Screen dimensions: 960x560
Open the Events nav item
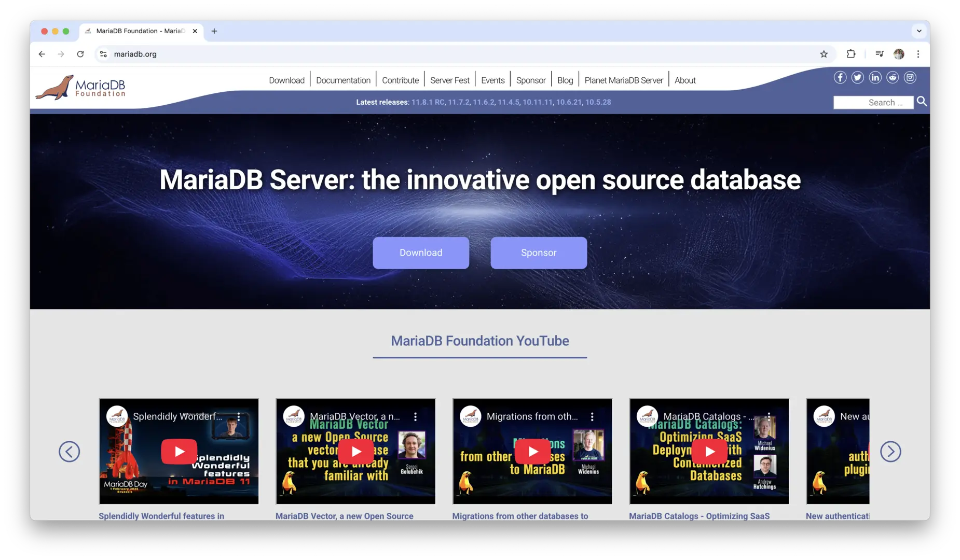pyautogui.click(x=492, y=80)
